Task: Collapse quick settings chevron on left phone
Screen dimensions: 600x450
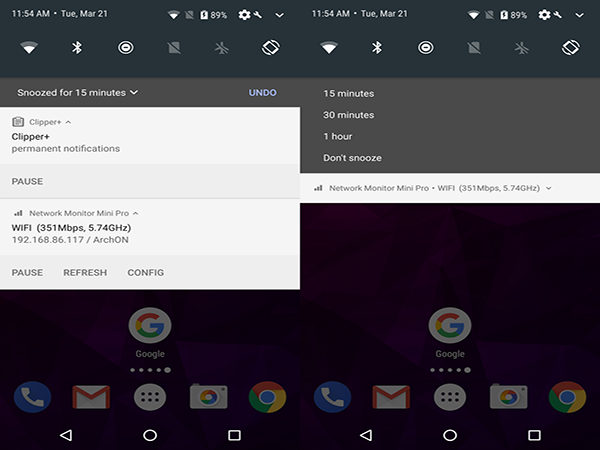Action: click(x=280, y=15)
